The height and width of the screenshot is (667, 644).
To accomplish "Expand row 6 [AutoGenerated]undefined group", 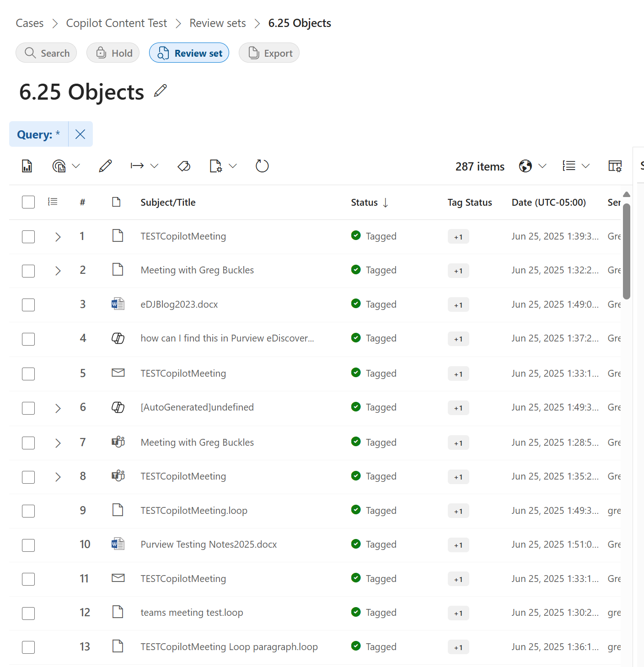I will 58,408.
